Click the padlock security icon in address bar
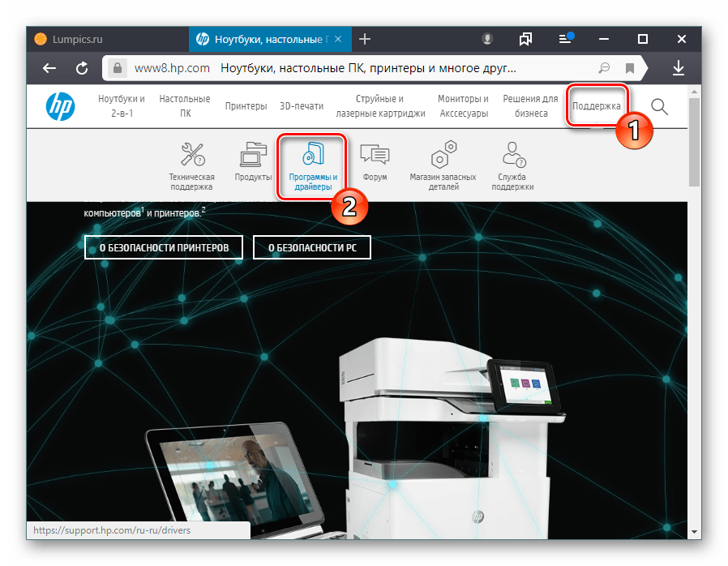 pyautogui.click(x=118, y=68)
